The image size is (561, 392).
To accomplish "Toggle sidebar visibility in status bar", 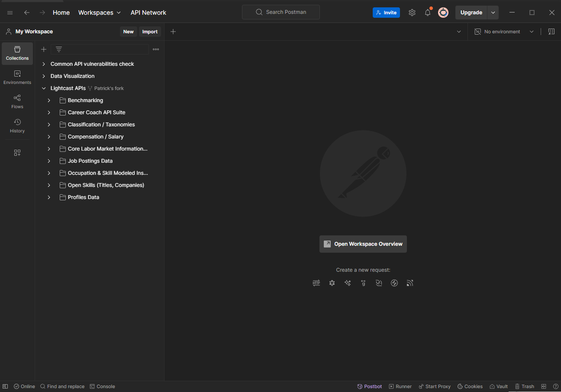I will point(5,386).
